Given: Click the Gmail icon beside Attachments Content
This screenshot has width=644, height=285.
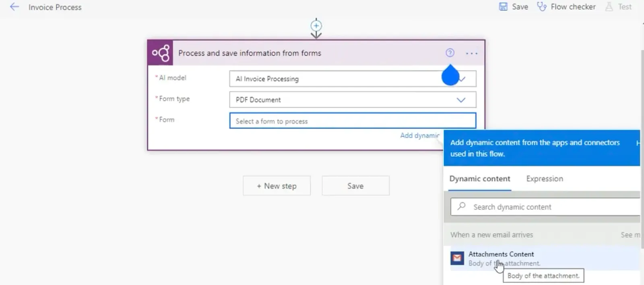Looking at the screenshot, I should (x=457, y=258).
